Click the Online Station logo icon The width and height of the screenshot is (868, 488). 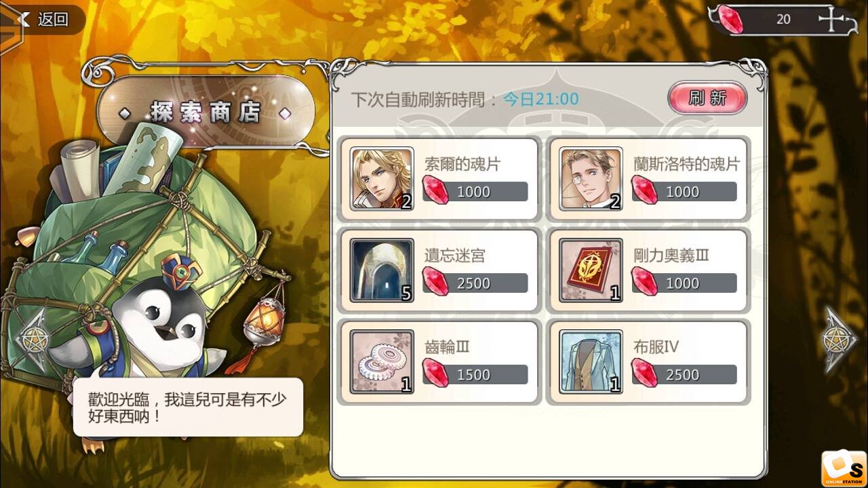pos(844,469)
